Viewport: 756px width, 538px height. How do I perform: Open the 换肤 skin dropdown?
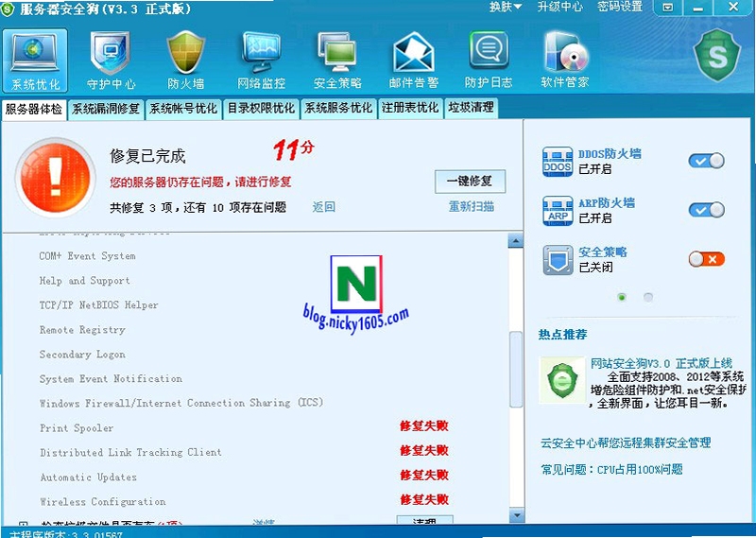506,7
